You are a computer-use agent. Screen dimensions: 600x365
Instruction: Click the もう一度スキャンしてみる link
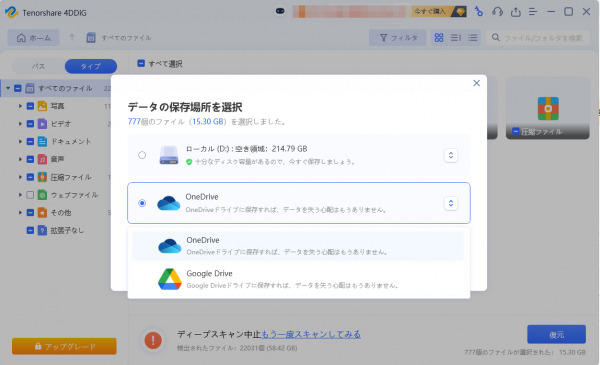tap(311, 334)
